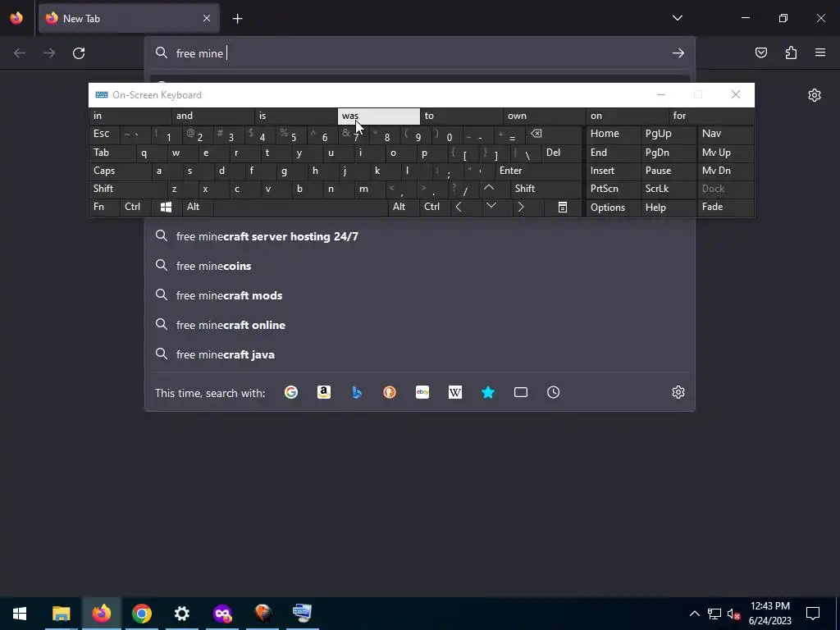
Task: Open search settings gear in dropdown
Action: click(x=678, y=392)
